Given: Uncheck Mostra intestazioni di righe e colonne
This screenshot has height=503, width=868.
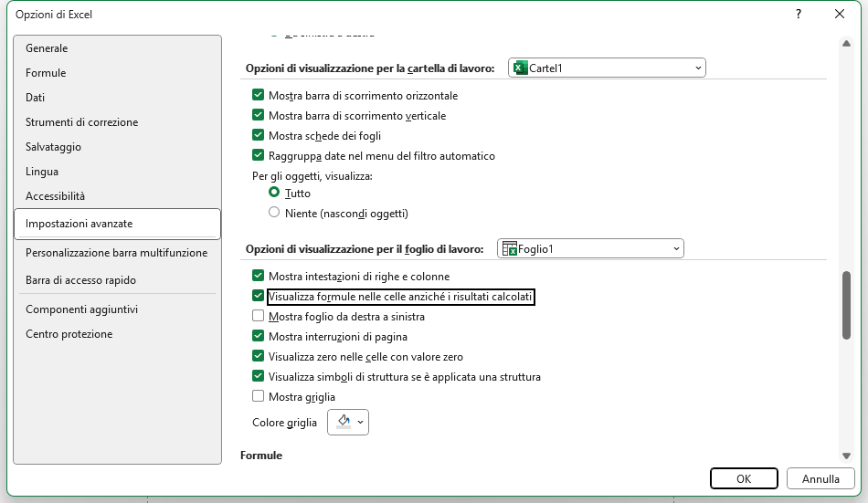Looking at the screenshot, I should coord(258,276).
